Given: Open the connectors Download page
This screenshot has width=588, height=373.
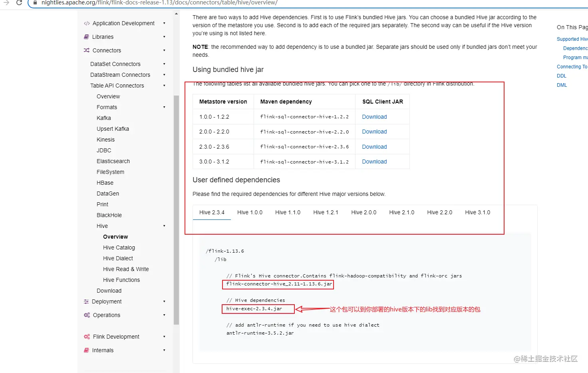Looking at the screenshot, I should (109, 291).
